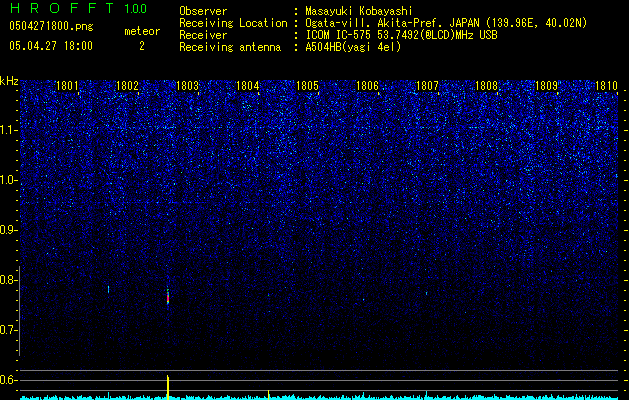Click the 1.1 kHz frequency label

(8, 130)
